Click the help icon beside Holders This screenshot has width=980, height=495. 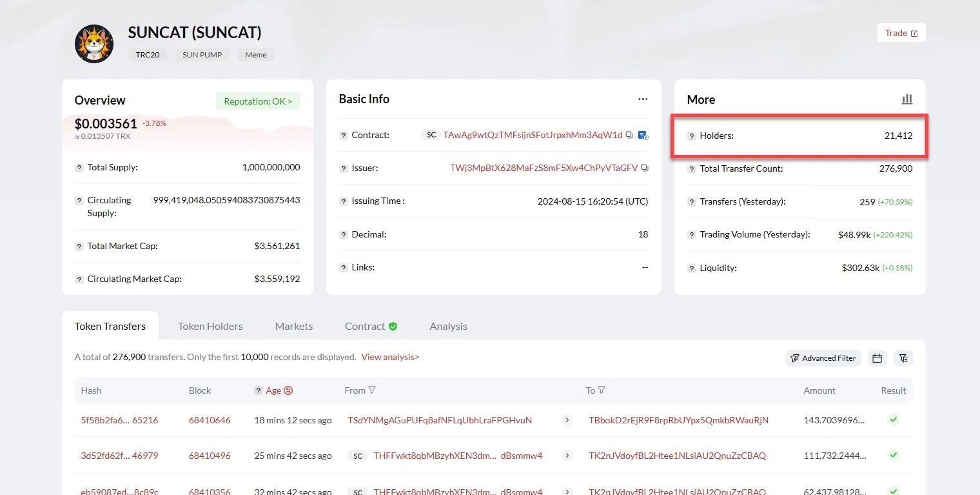coord(691,136)
